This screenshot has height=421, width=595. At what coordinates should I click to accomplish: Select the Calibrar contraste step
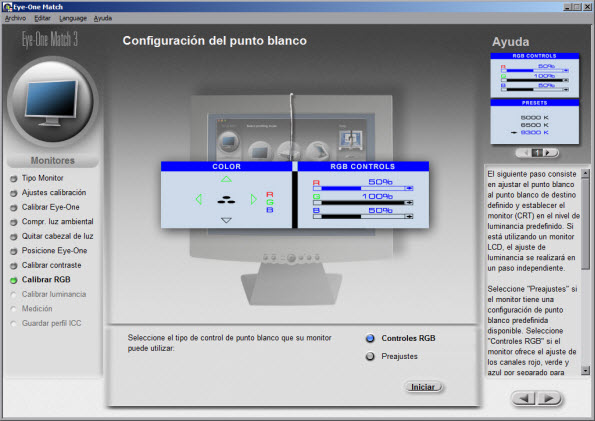[x=51, y=265]
